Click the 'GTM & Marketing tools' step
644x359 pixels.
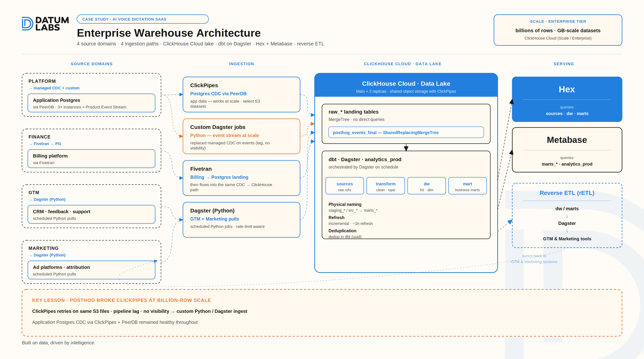(567, 239)
